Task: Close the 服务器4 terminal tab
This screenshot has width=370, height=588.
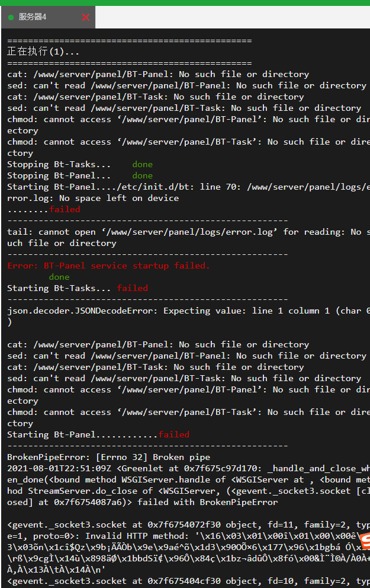Action: click(85, 17)
